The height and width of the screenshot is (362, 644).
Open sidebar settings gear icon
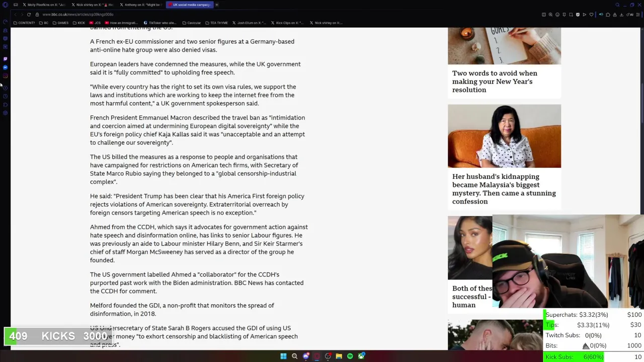[5, 113]
